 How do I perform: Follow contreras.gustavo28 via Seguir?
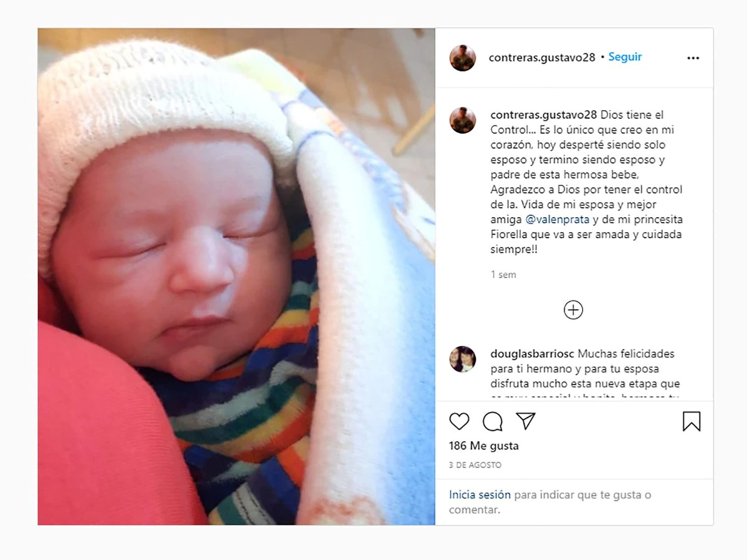pyautogui.click(x=625, y=57)
